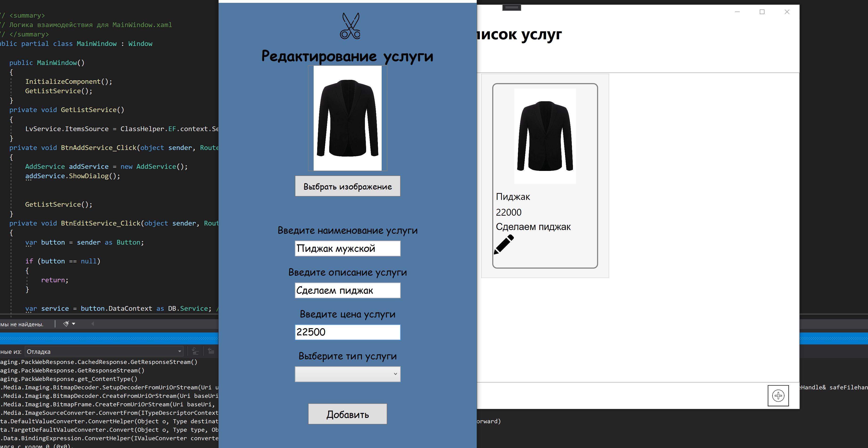Screen dimensions: 868x448
Task: Click the code cleanup broom icon
Action: (x=66, y=324)
